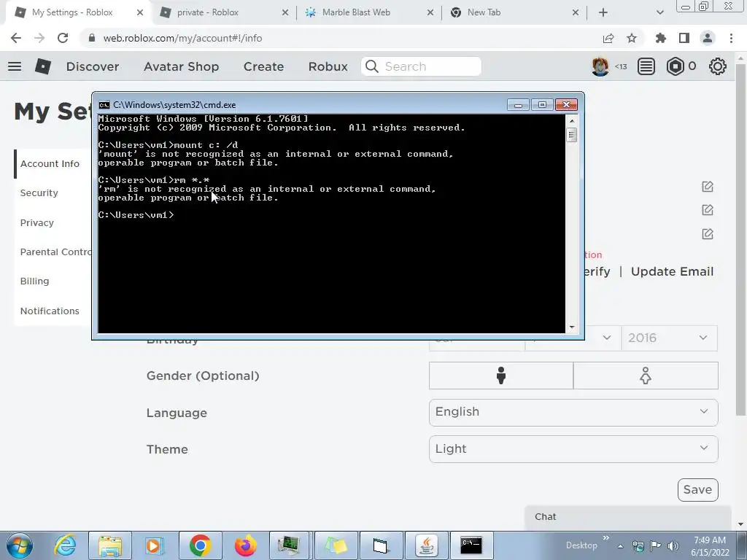Open the Robux link in header
Image resolution: width=747 pixels, height=560 pixels.
click(328, 66)
